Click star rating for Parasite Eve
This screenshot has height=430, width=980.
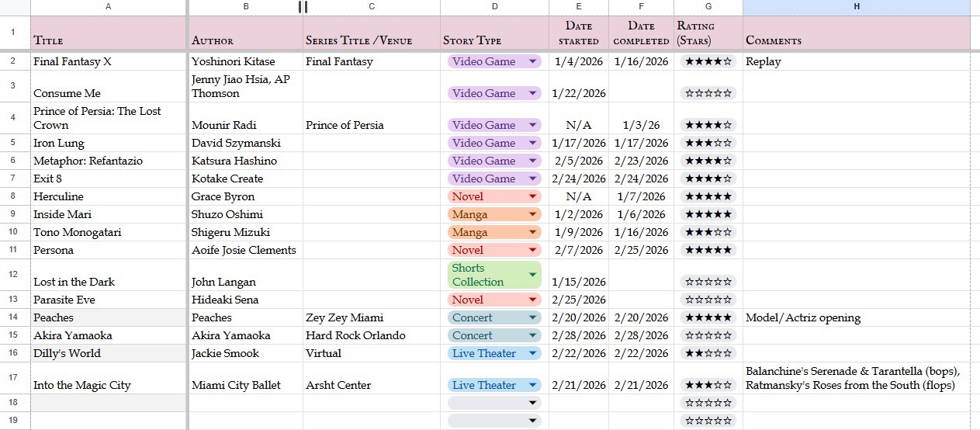[x=708, y=300]
